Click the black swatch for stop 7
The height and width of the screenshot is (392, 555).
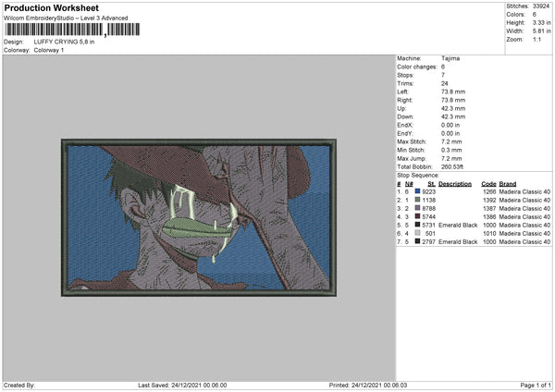click(418, 241)
